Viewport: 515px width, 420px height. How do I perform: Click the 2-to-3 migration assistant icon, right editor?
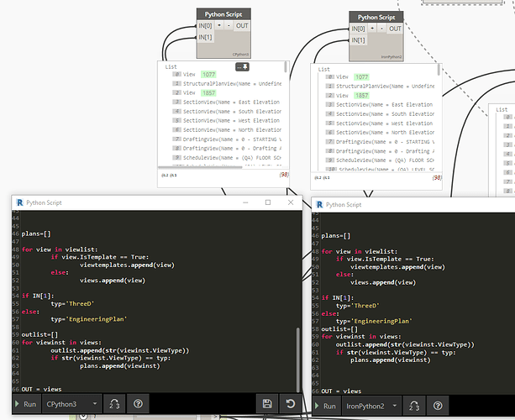pos(414,406)
